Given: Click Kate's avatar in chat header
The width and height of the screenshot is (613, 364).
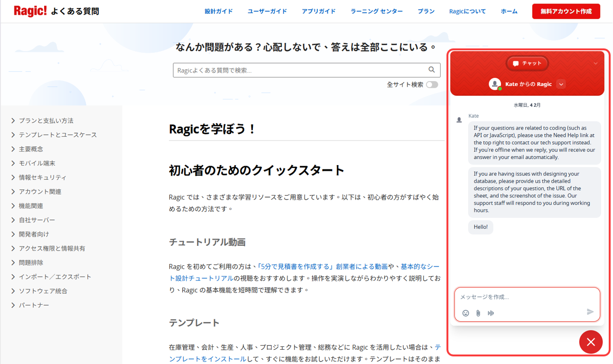Looking at the screenshot, I should coord(495,84).
